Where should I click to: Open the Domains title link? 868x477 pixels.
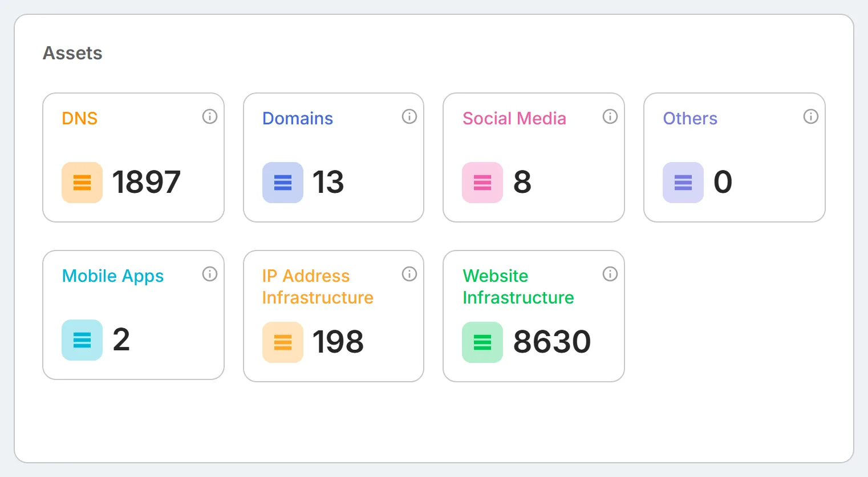tap(298, 118)
